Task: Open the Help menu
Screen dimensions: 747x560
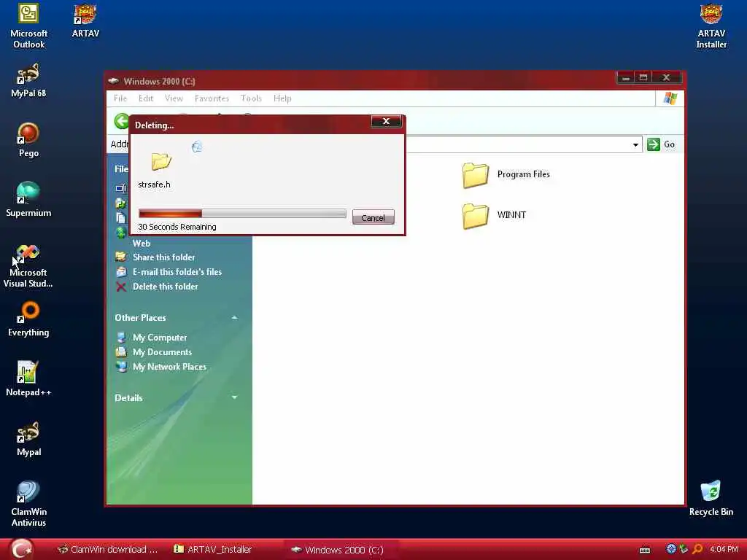Action: pyautogui.click(x=282, y=98)
